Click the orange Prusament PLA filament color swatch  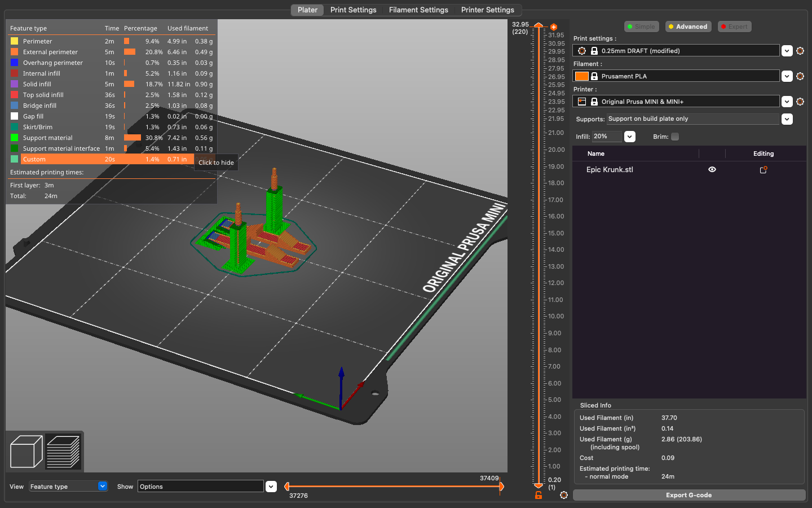(581, 76)
